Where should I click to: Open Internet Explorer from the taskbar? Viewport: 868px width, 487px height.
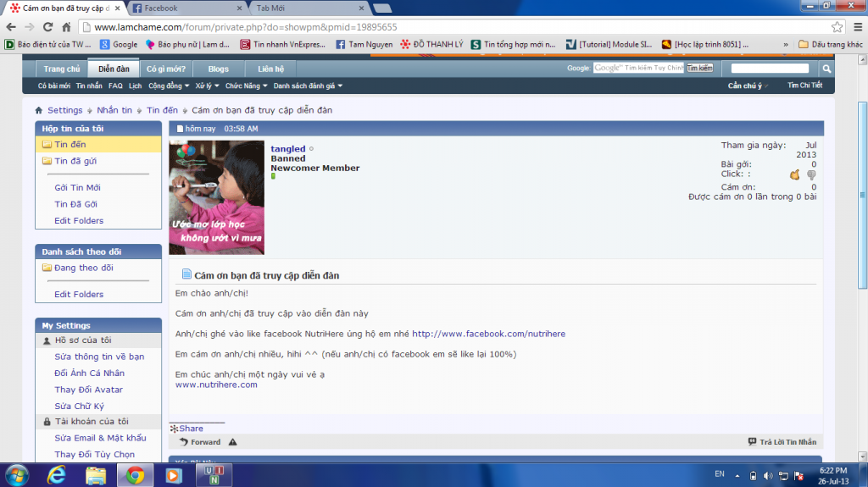[x=57, y=474]
